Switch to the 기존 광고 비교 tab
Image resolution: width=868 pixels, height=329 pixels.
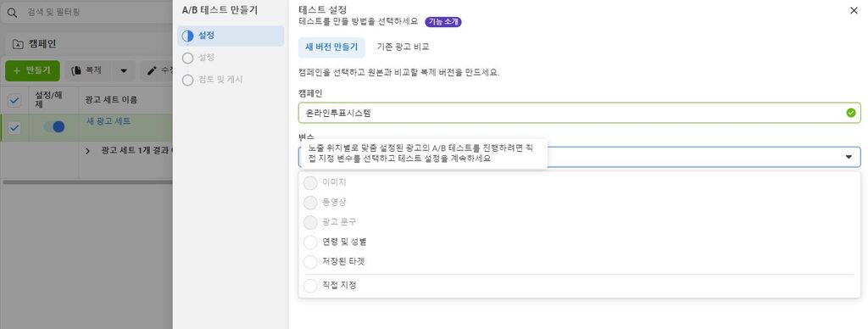pyautogui.click(x=403, y=47)
